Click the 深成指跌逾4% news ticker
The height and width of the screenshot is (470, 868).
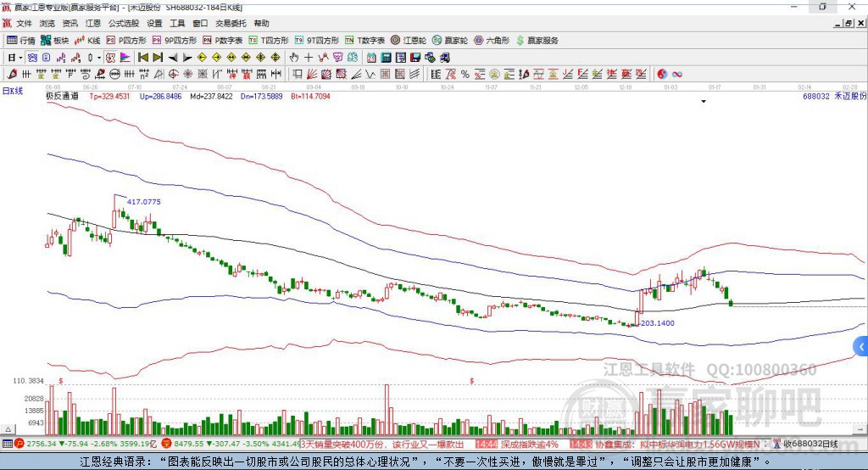[529, 444]
